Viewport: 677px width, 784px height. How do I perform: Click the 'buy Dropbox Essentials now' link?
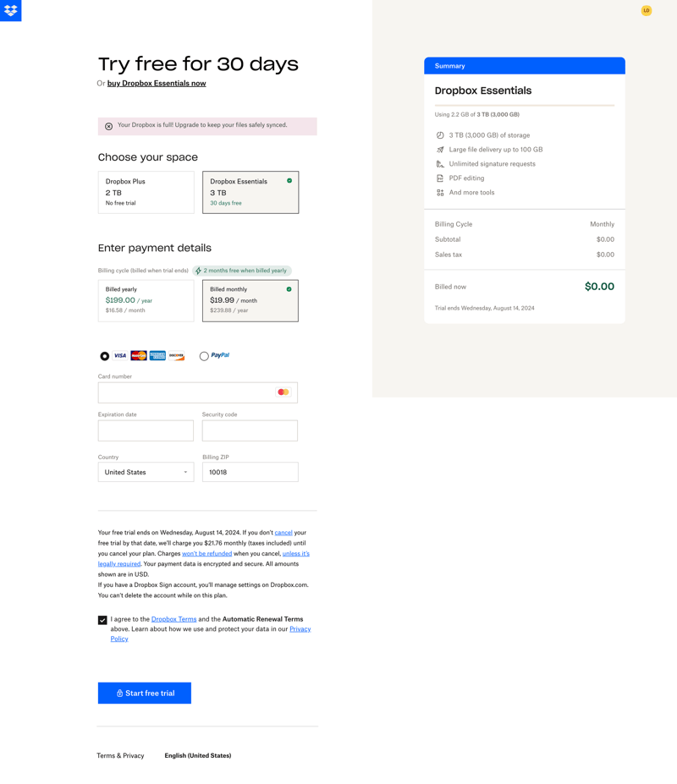coord(156,83)
